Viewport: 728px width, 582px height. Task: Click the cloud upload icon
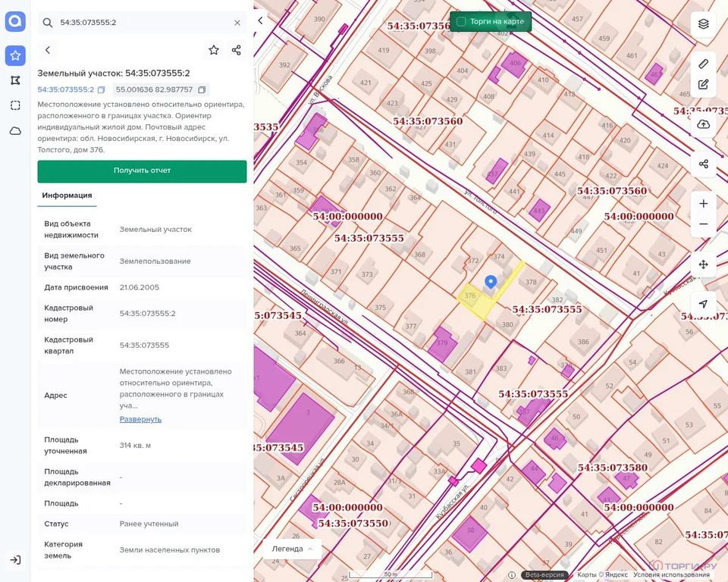[x=703, y=124]
